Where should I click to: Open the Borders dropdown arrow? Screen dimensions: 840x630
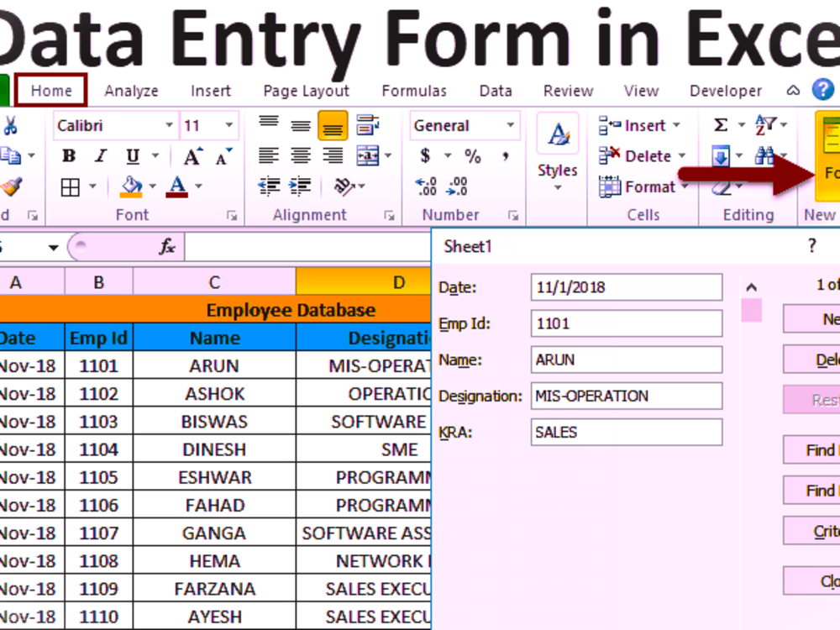[x=92, y=186]
